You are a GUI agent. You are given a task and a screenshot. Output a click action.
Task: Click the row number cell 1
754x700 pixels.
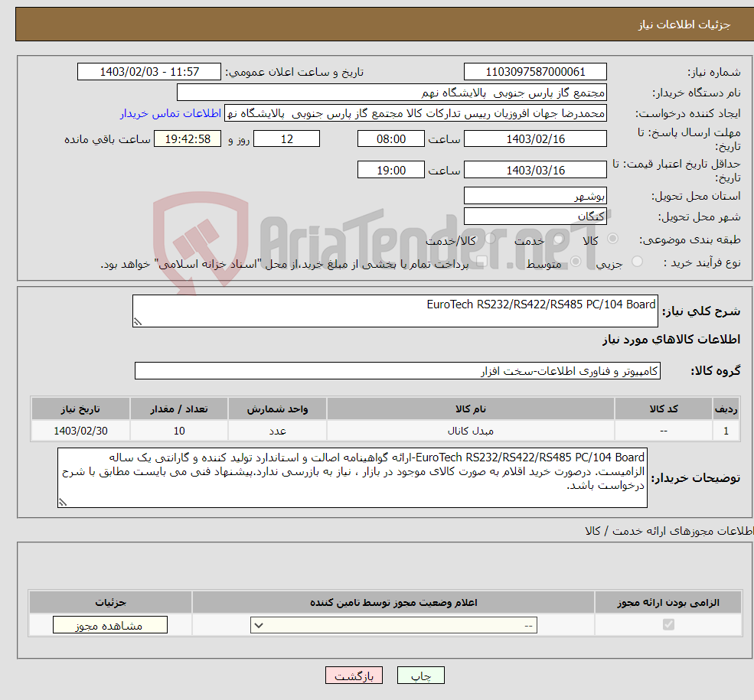(726, 431)
